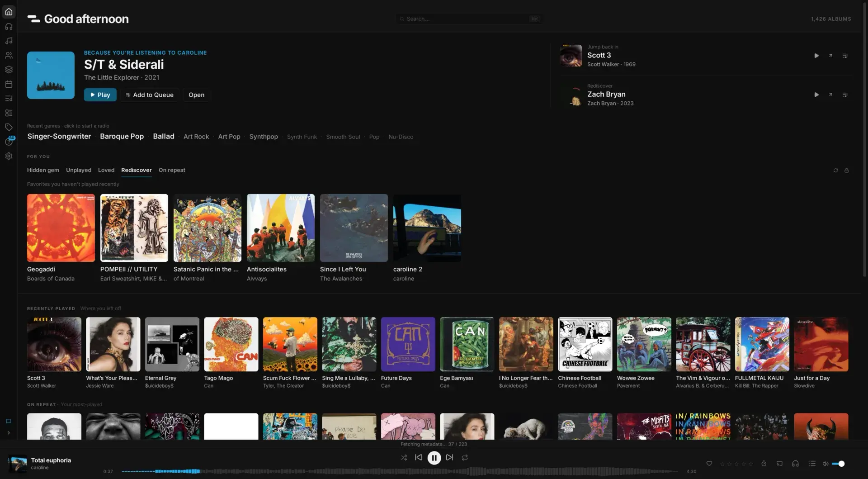Open the sleep timer in the player bar
Image resolution: width=868 pixels, height=479 pixels.
click(764, 464)
